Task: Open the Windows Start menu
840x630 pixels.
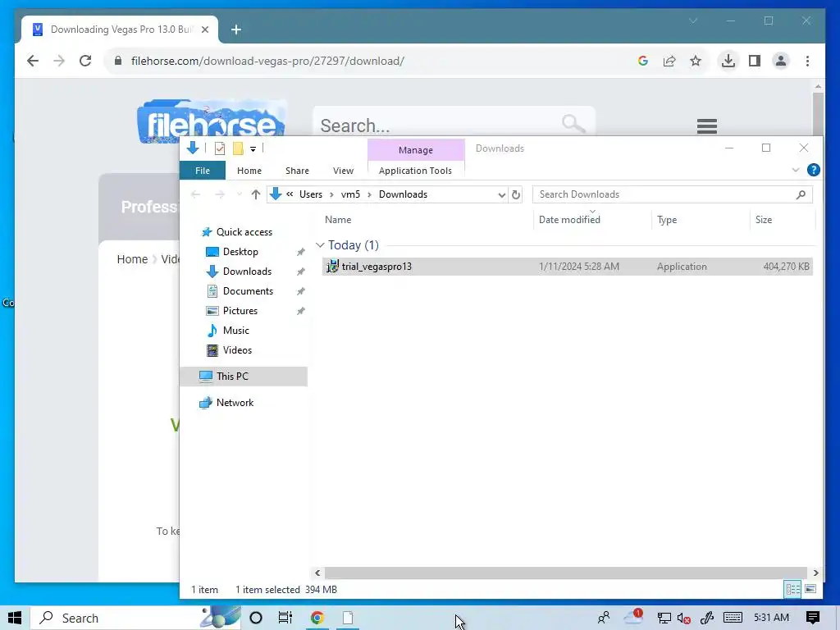Action: click(15, 618)
